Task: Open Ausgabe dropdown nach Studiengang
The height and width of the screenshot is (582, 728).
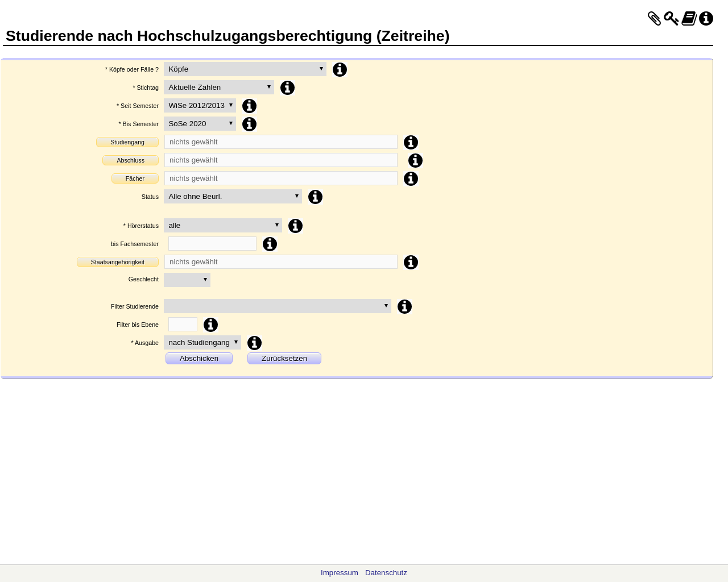Action: pyautogui.click(x=202, y=342)
